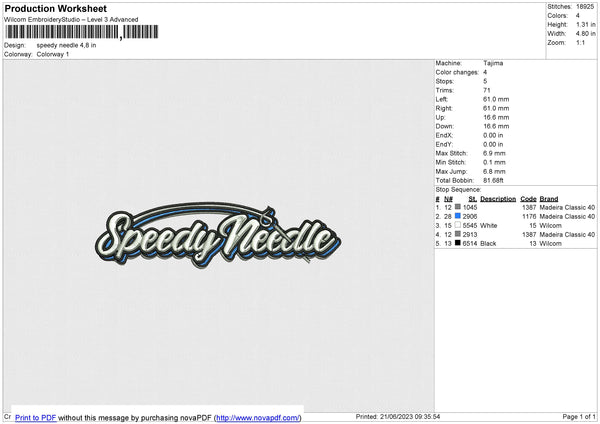Click the Speedy Needle embroidery design preview

point(218,235)
